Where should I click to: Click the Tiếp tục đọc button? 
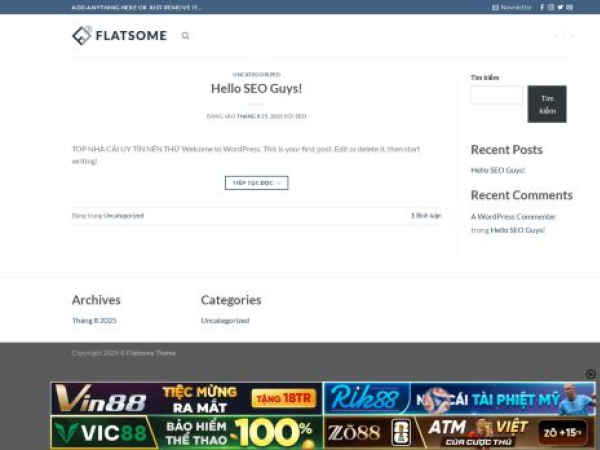click(256, 183)
